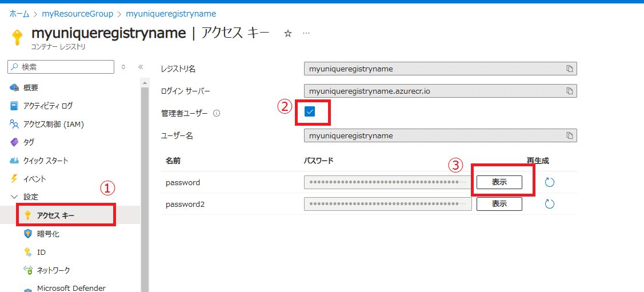This screenshot has width=644, height=292.
Task: Click the ログイン サーバー text field
Action: coord(441,91)
